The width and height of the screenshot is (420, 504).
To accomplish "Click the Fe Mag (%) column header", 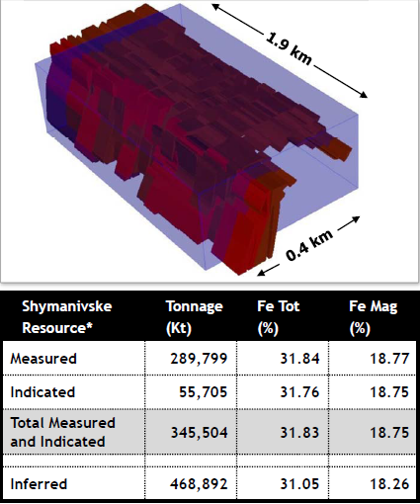I will click(x=374, y=317).
